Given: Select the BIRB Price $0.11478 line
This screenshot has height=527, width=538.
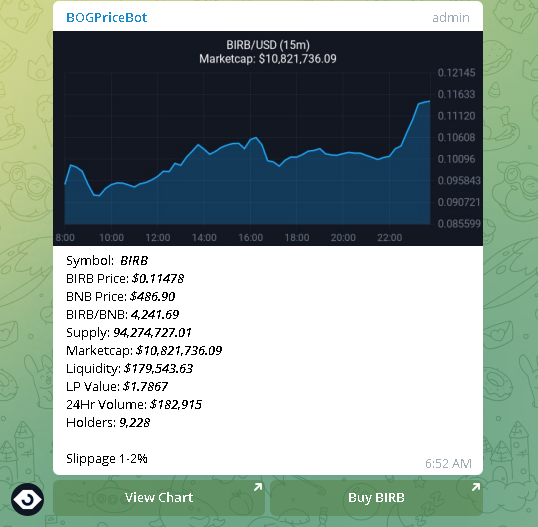Looking at the screenshot, I should click(125, 279).
